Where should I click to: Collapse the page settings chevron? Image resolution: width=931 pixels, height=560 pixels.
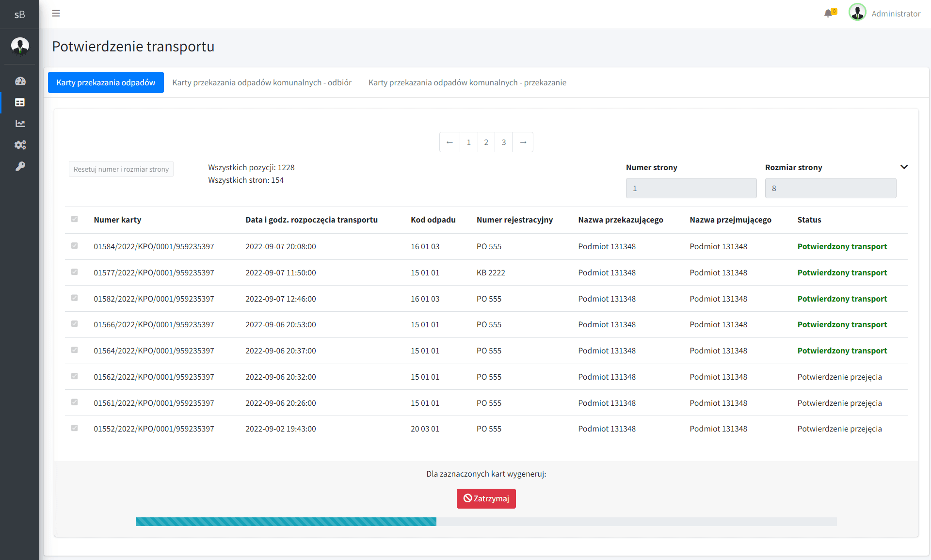tap(904, 167)
